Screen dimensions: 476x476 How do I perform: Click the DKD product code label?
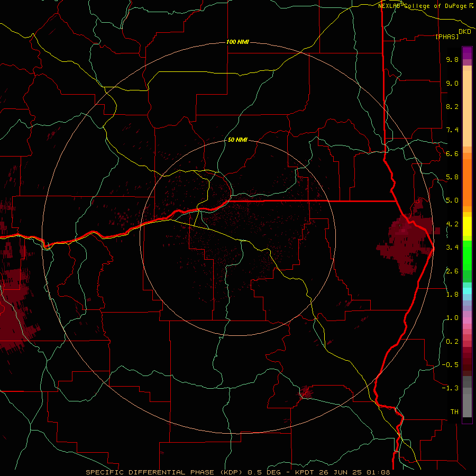pyautogui.click(x=465, y=32)
